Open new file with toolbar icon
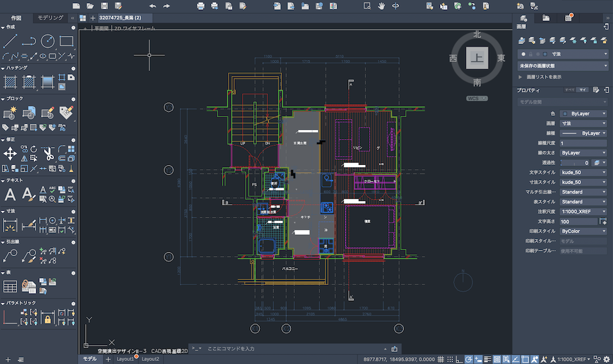 coord(76,6)
